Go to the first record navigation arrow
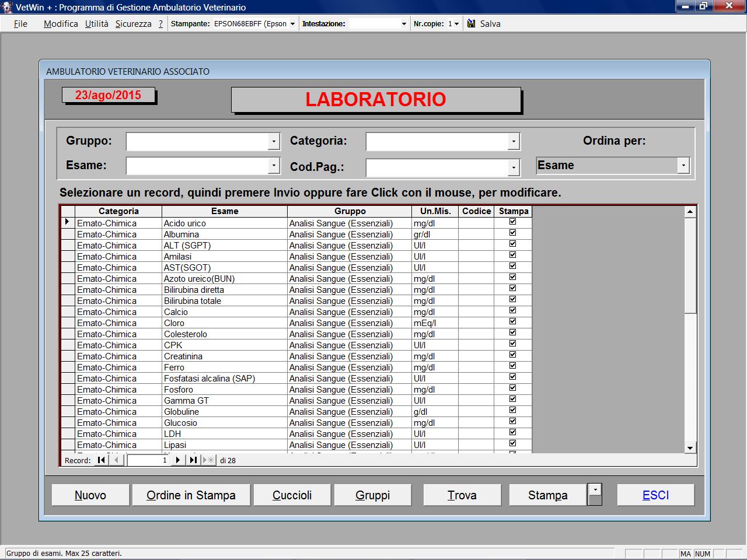The image size is (747, 560). point(101,460)
